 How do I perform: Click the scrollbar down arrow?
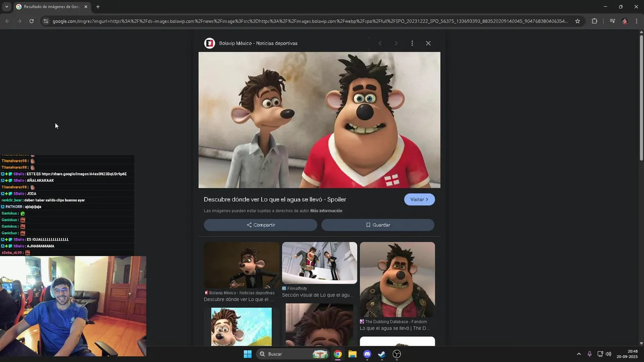(x=641, y=342)
